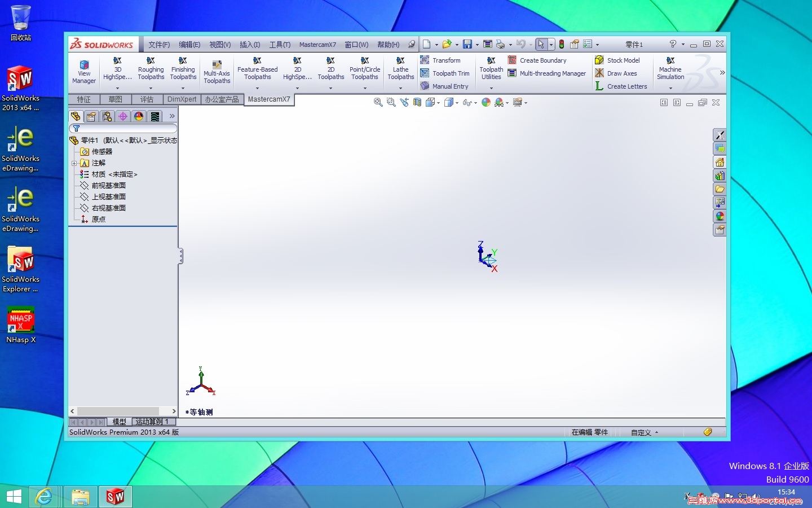Expand the Roughing Toolpaths dropdown

tap(151, 88)
